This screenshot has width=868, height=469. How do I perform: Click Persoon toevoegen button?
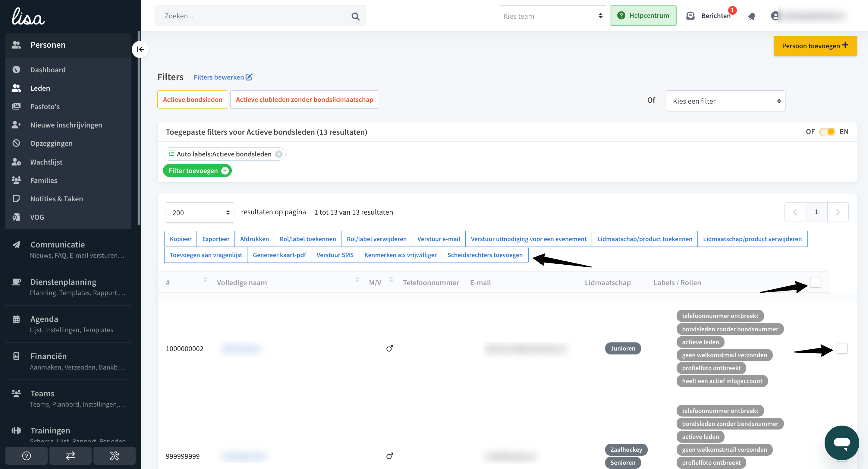click(x=815, y=46)
